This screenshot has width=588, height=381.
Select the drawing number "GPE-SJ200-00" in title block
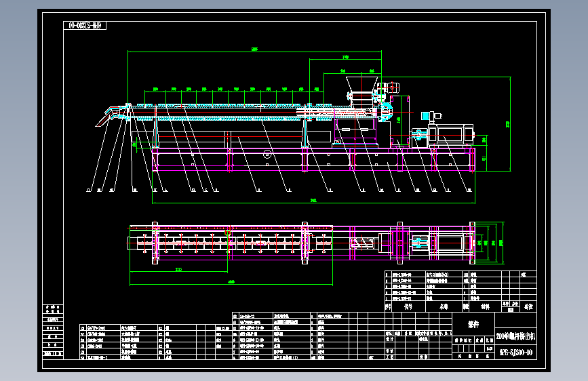(515, 352)
